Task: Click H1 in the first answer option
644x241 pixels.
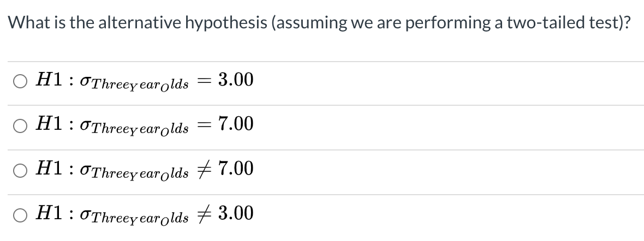Action: click(x=47, y=81)
